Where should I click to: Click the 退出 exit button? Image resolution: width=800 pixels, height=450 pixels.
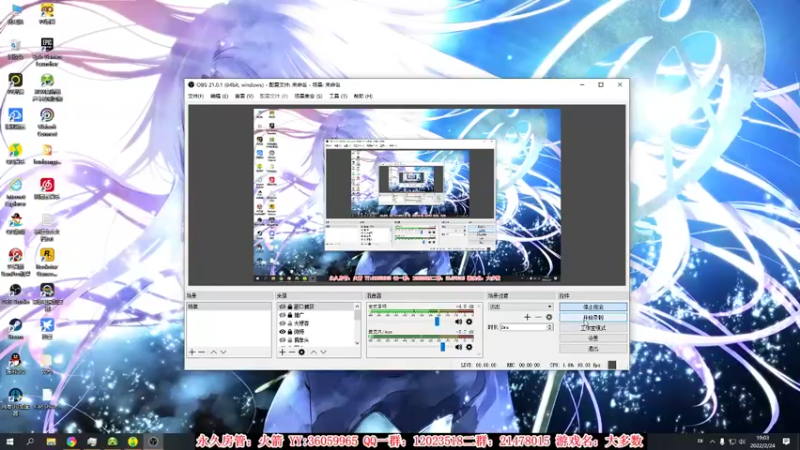coord(593,348)
